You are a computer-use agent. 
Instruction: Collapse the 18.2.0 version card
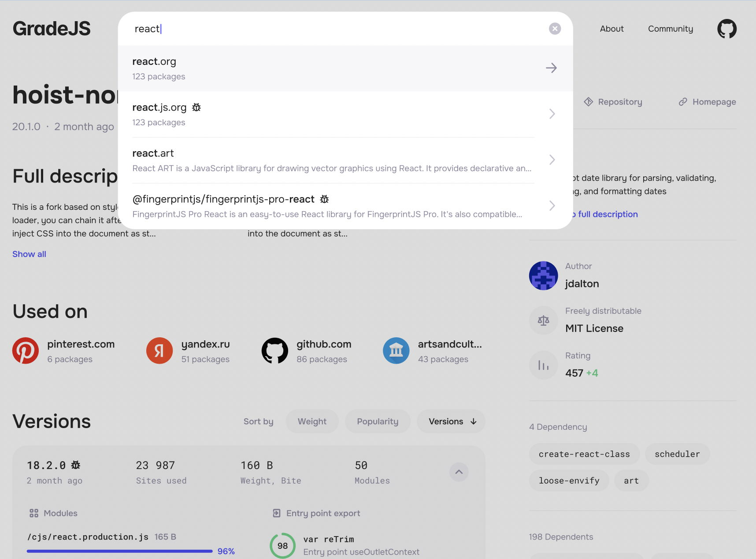(459, 472)
